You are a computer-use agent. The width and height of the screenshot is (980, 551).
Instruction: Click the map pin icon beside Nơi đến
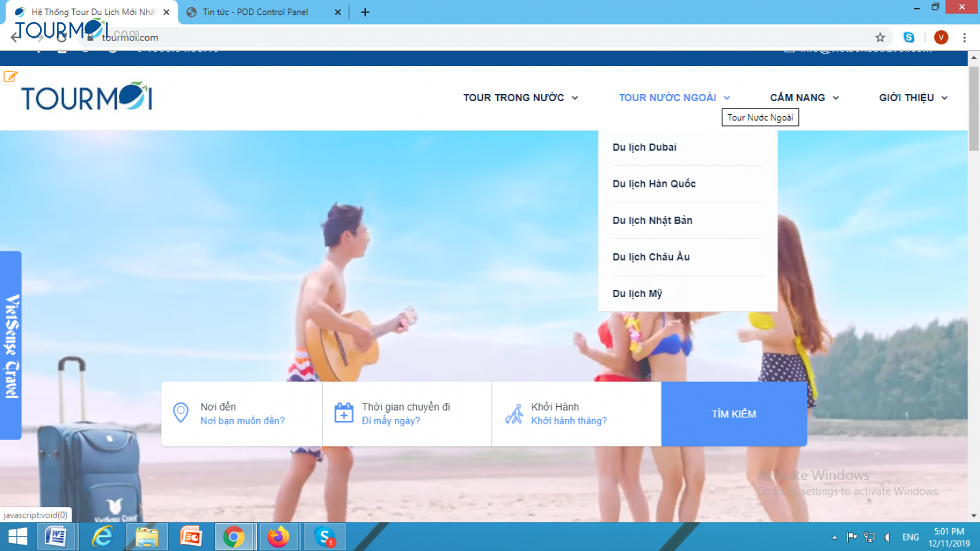coord(181,412)
